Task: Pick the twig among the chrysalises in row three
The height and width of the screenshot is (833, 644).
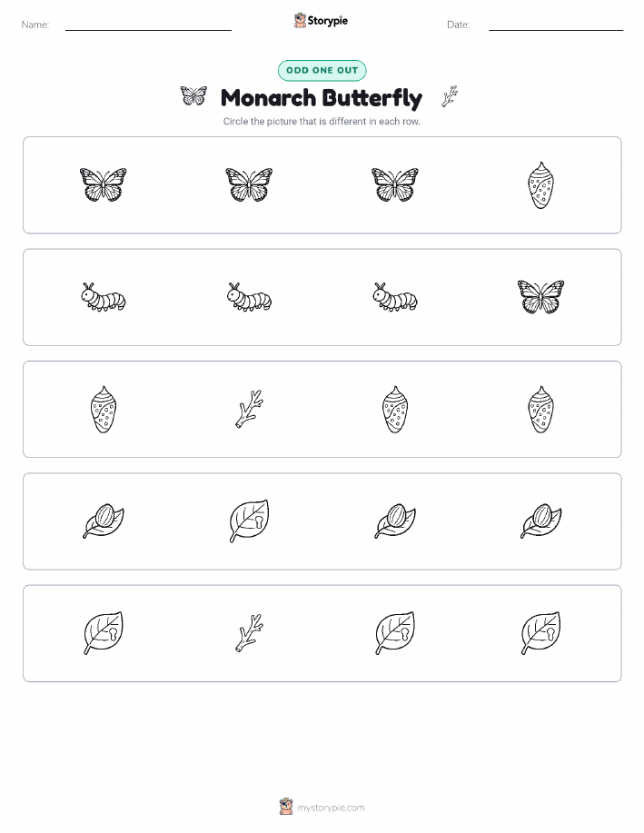Action: pyautogui.click(x=249, y=409)
